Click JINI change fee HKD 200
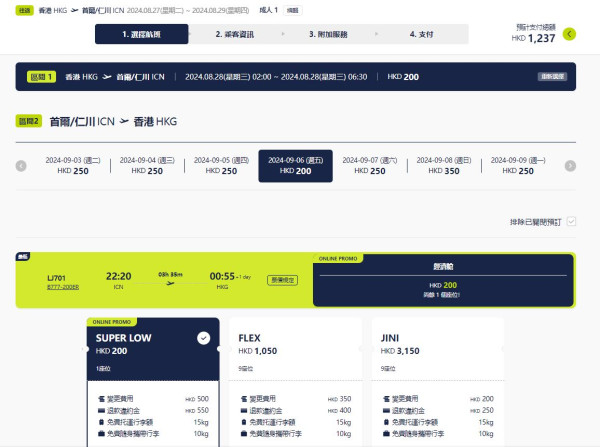 click(482, 399)
